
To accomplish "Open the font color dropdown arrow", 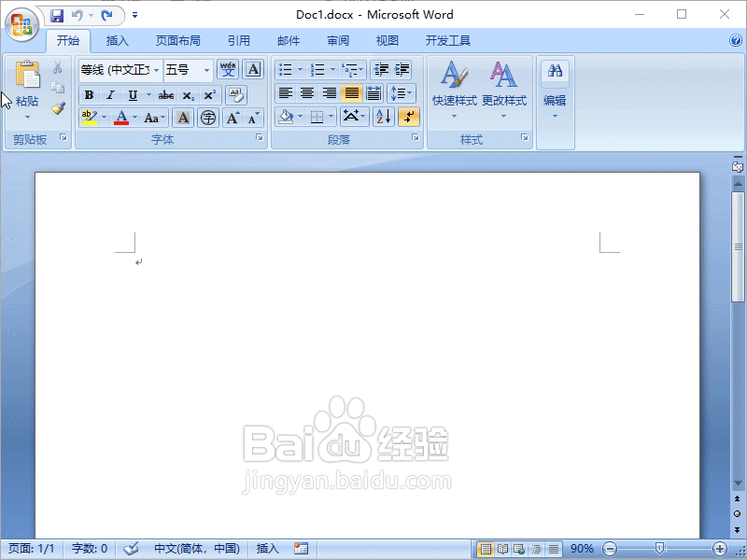I will pos(134,116).
